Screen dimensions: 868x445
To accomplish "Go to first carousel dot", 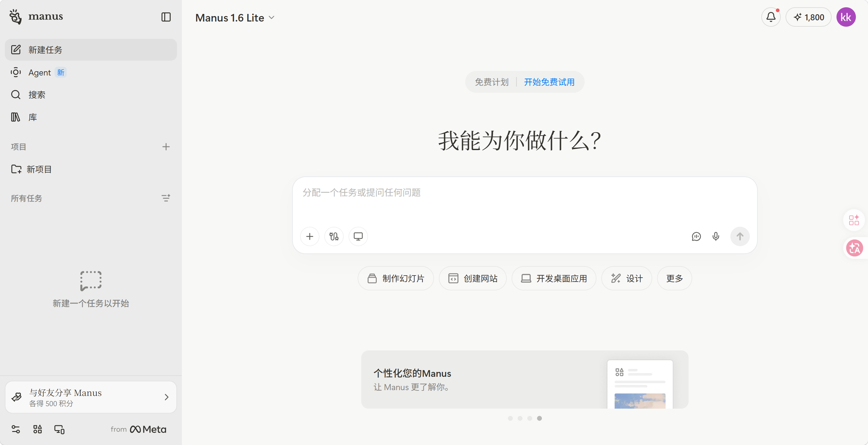I will click(x=510, y=418).
